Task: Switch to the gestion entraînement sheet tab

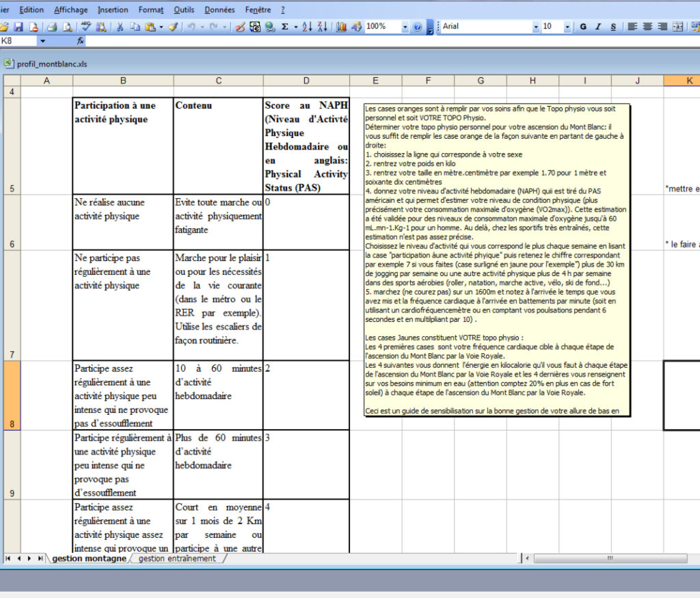Action: pyautogui.click(x=176, y=558)
